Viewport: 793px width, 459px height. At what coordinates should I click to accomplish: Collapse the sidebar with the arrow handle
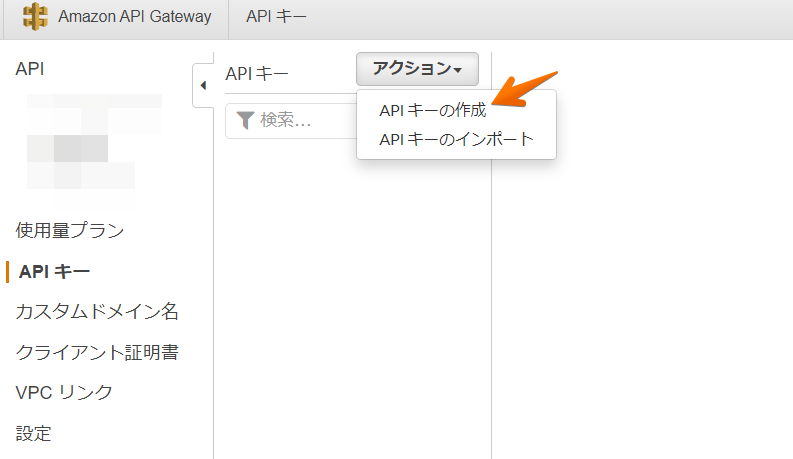(203, 85)
